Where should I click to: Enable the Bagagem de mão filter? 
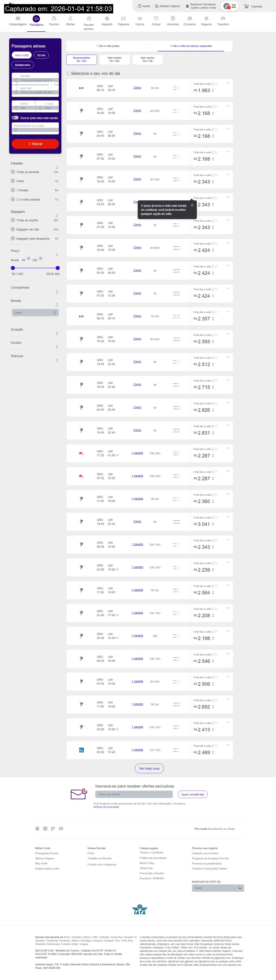coord(13,229)
